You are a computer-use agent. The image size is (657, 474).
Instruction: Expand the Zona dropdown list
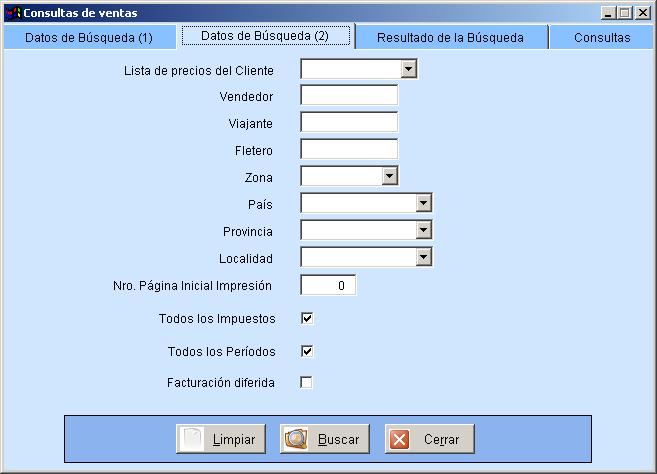[x=390, y=176]
